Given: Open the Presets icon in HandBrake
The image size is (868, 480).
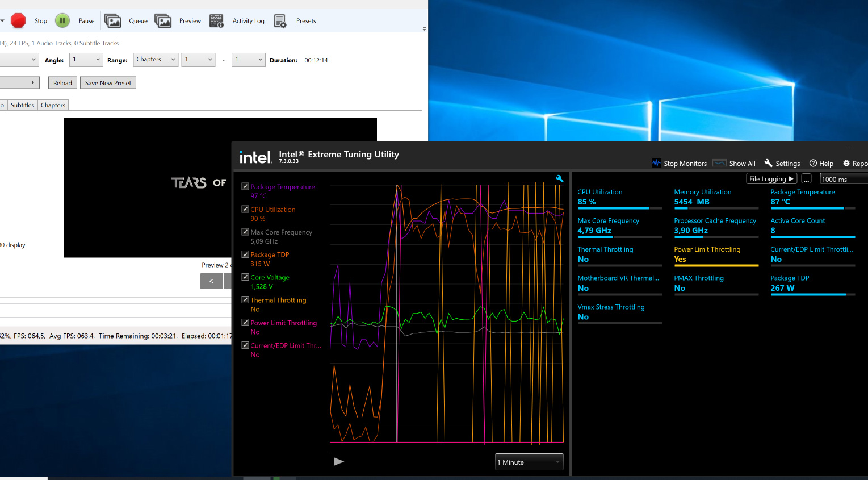Looking at the screenshot, I should (280, 21).
